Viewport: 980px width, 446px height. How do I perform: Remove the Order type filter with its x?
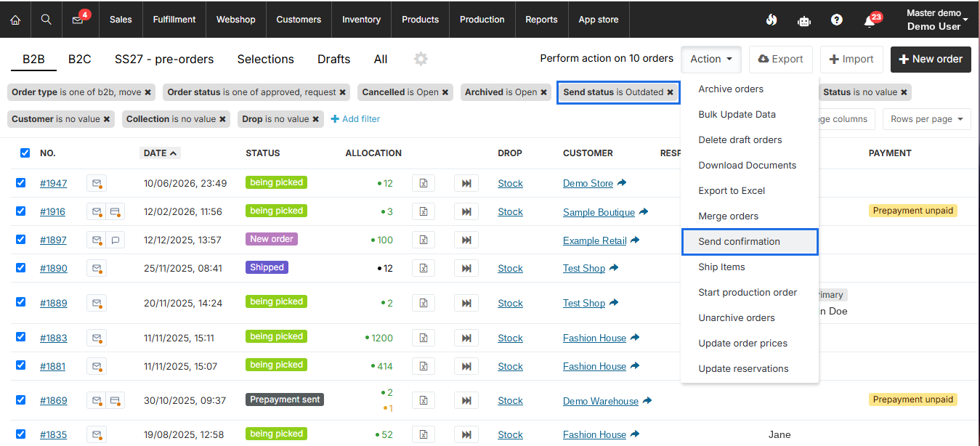148,92
